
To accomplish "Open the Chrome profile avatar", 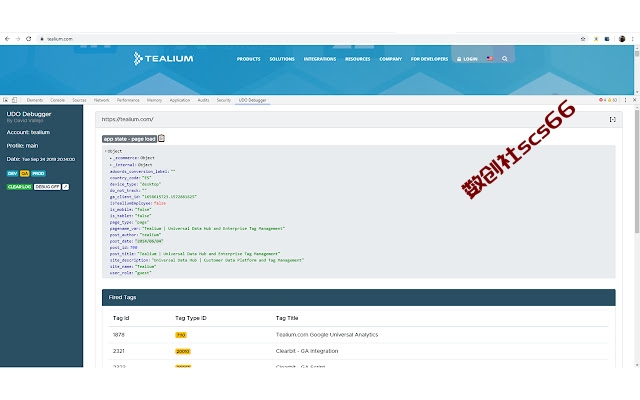I will pyautogui.click(x=622, y=39).
